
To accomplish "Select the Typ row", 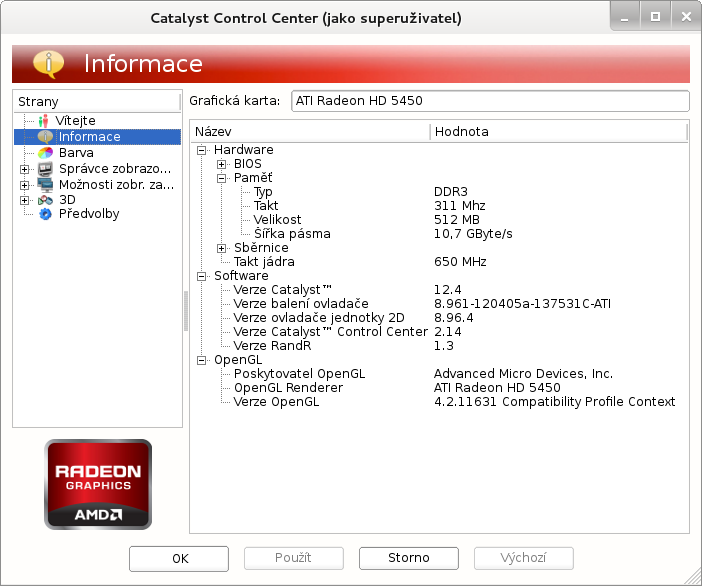I will click(439, 192).
